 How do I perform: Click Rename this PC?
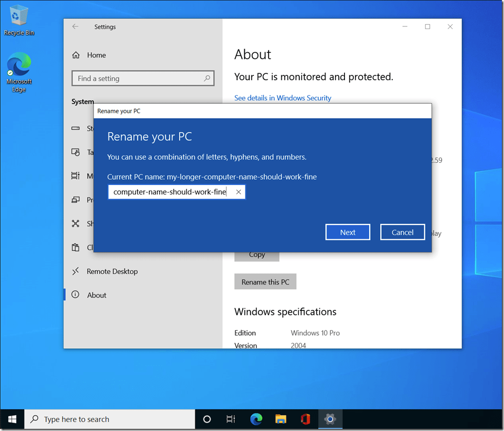[x=265, y=281]
